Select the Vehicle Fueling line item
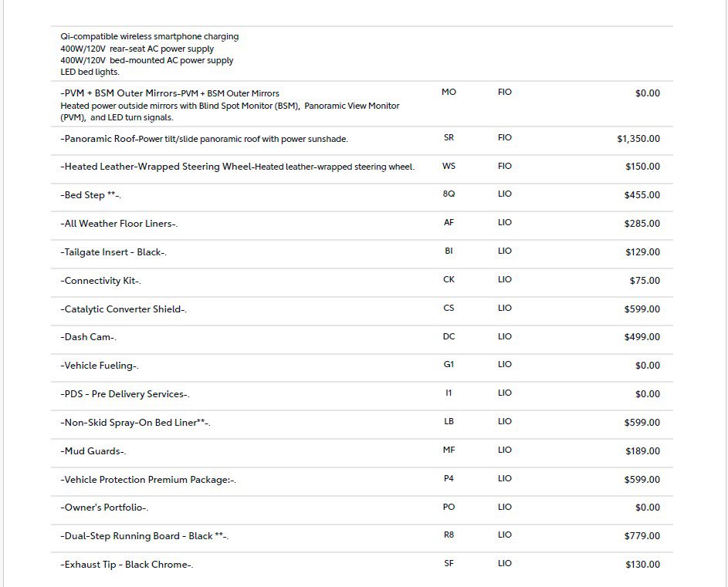Image resolution: width=728 pixels, height=587 pixels. [x=100, y=366]
